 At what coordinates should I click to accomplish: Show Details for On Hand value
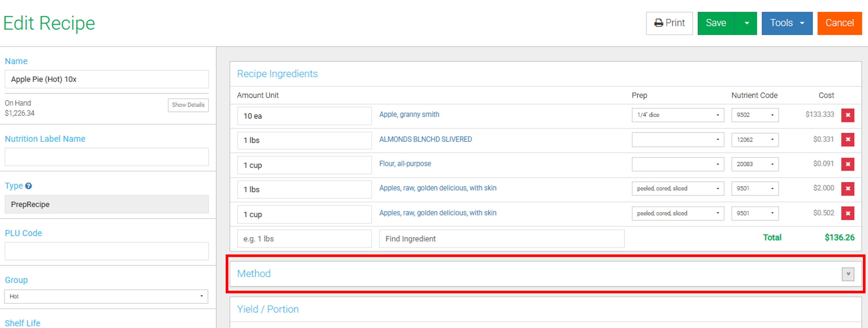pyautogui.click(x=188, y=105)
